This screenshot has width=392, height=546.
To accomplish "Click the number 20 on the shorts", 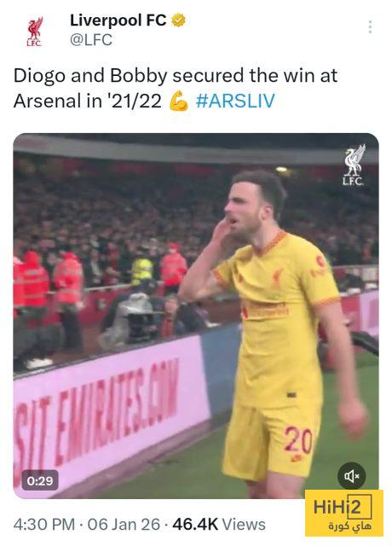I will [298, 440].
